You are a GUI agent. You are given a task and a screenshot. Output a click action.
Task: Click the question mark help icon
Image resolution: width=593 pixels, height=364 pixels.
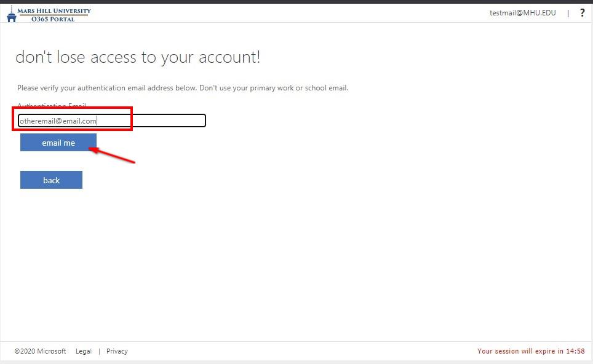click(x=582, y=12)
